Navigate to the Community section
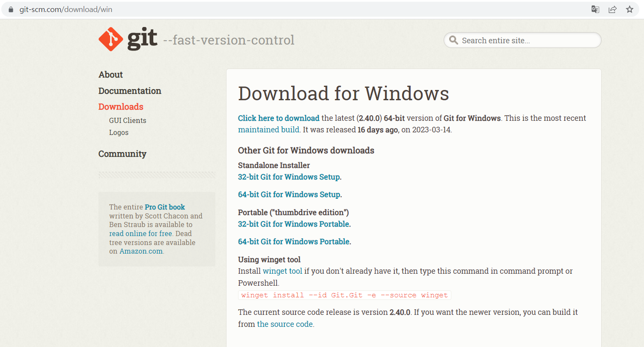Screen dimensions: 644x347 pyautogui.click(x=122, y=154)
